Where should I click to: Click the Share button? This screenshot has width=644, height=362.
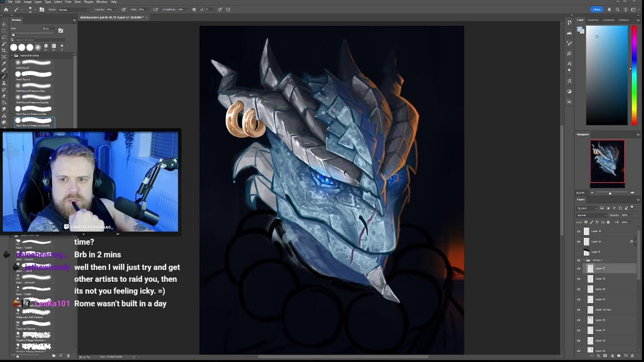(x=596, y=9)
